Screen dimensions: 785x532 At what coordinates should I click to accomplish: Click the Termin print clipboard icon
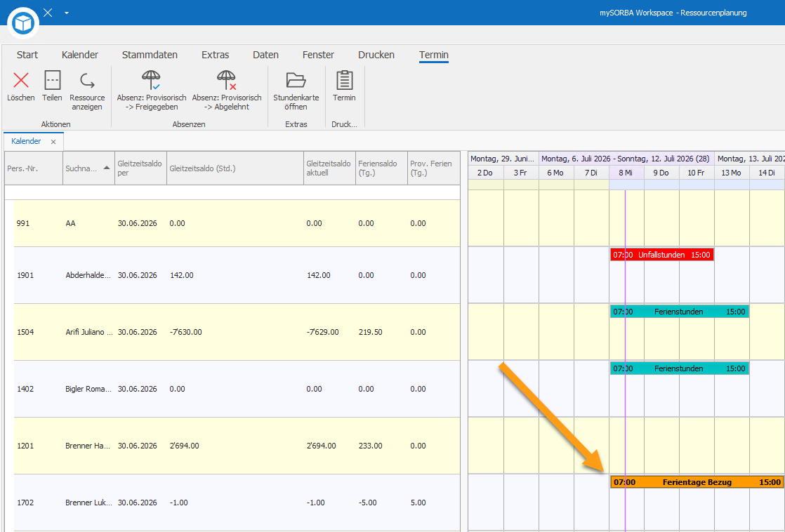pyautogui.click(x=345, y=80)
